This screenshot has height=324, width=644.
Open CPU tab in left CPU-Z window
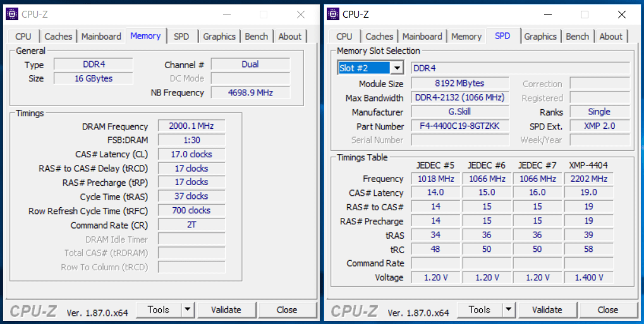[x=23, y=36]
